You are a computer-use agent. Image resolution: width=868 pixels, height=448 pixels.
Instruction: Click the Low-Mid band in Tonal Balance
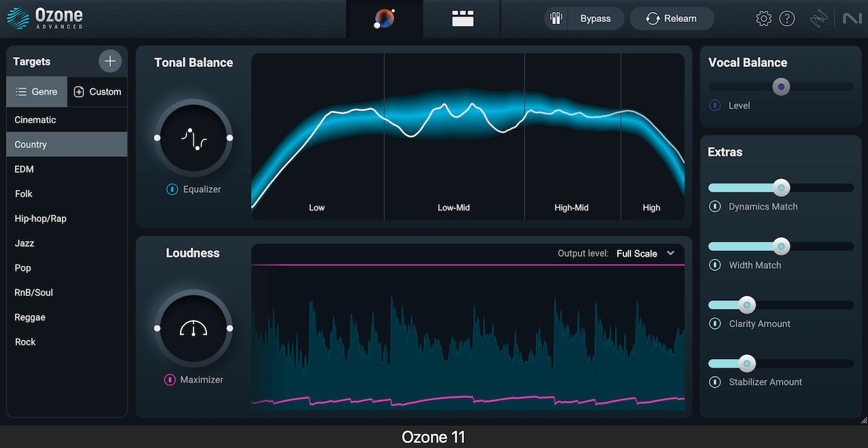click(454, 137)
